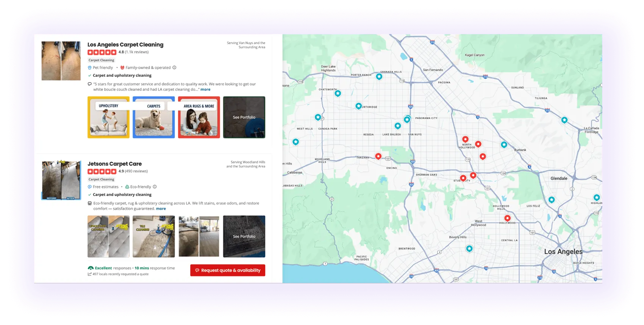Open Jetsons carpet before-after third photo
This screenshot has height=325, width=644.
coord(199,236)
